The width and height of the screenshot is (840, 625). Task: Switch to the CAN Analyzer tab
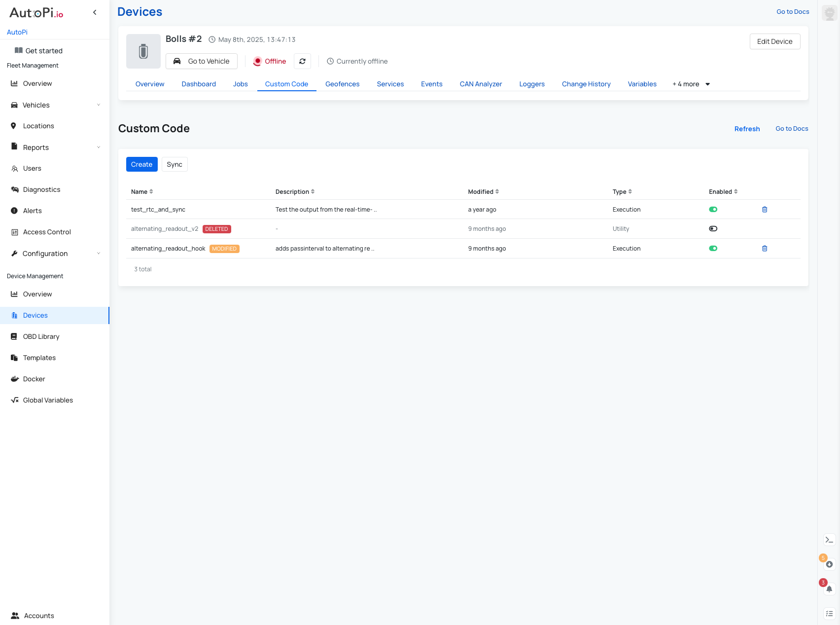coord(481,84)
